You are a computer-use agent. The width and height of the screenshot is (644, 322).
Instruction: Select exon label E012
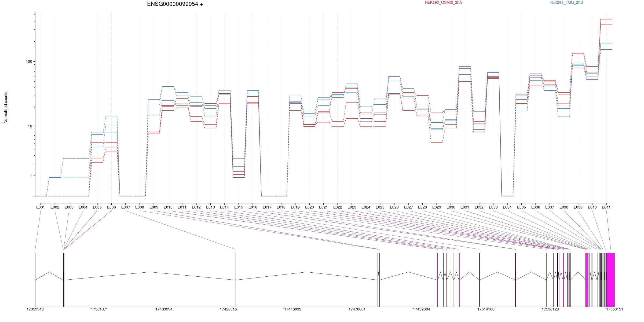(196, 207)
